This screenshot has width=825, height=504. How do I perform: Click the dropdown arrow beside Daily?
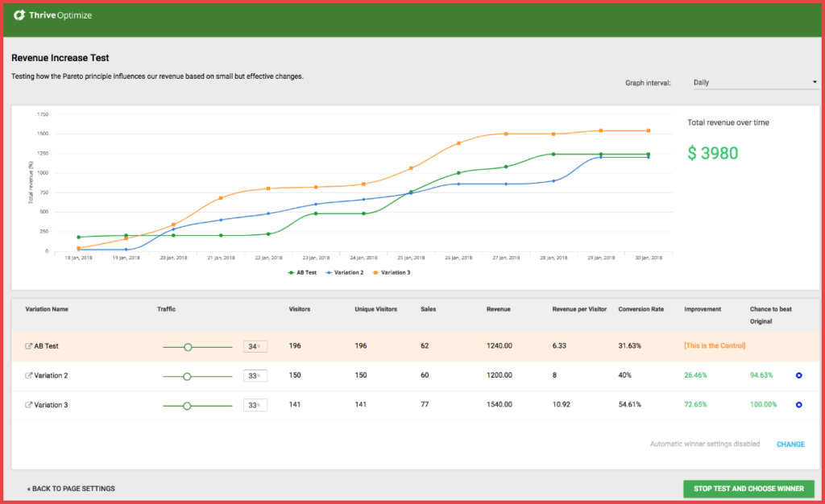pyautogui.click(x=814, y=82)
